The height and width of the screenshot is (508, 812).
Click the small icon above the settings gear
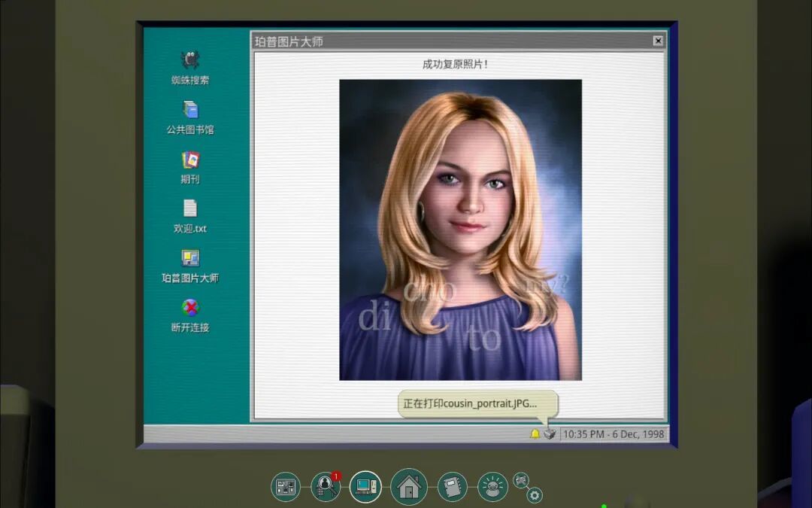click(x=520, y=479)
